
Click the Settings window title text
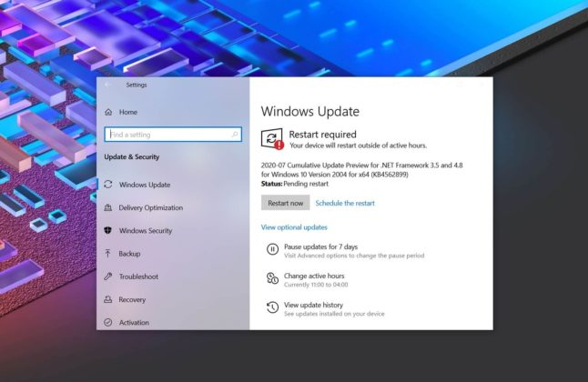(137, 85)
